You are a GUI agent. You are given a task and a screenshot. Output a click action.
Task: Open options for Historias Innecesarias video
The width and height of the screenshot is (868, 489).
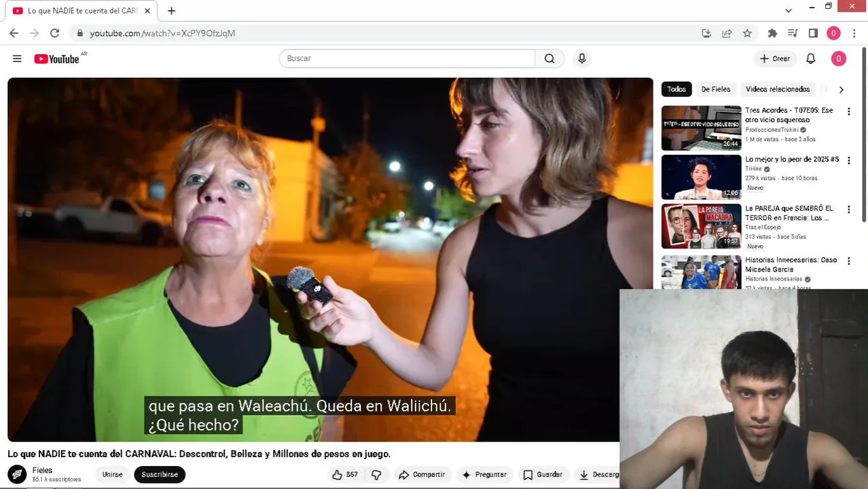pos(848,261)
